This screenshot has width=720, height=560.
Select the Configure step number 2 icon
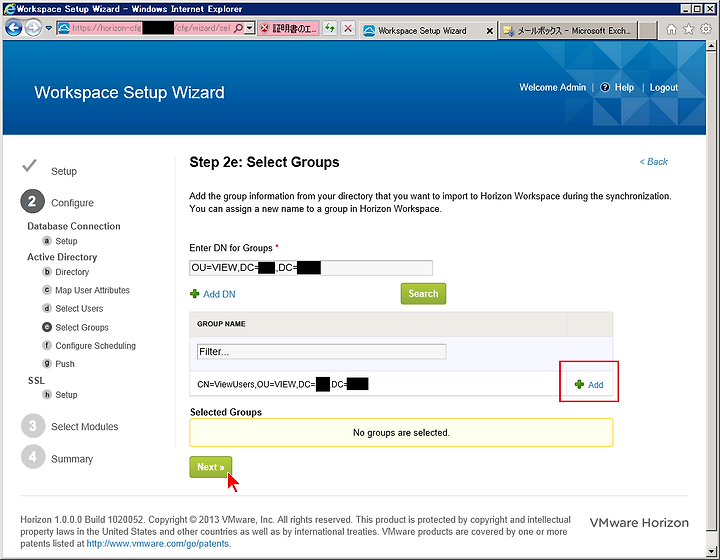32,202
